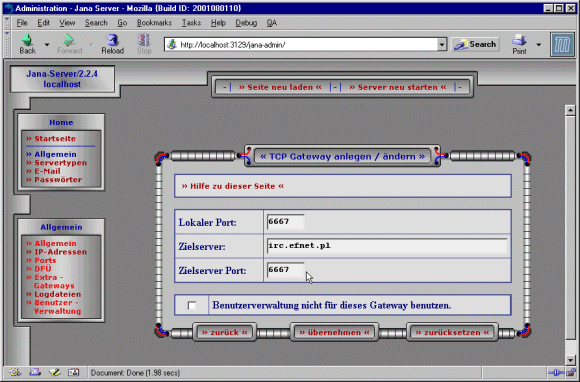Expand the URL bar history dropdown
Viewport: 580px width, 382px height.
(442, 45)
